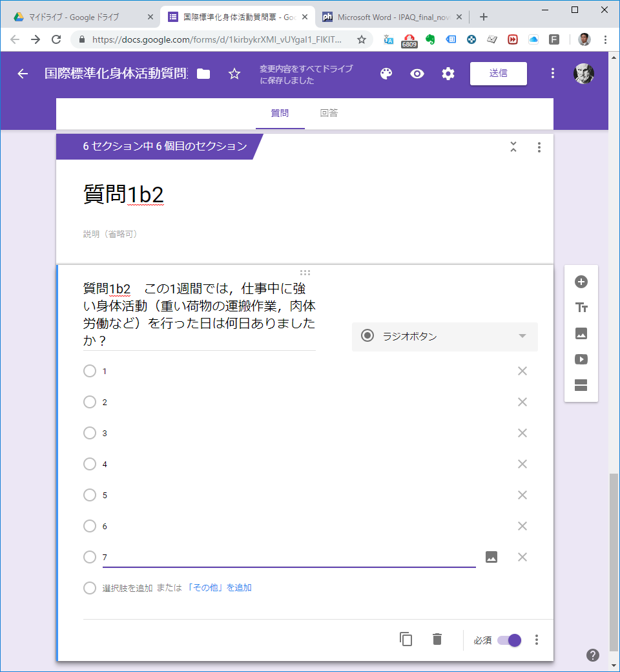Open the question's more options menu

click(x=537, y=640)
